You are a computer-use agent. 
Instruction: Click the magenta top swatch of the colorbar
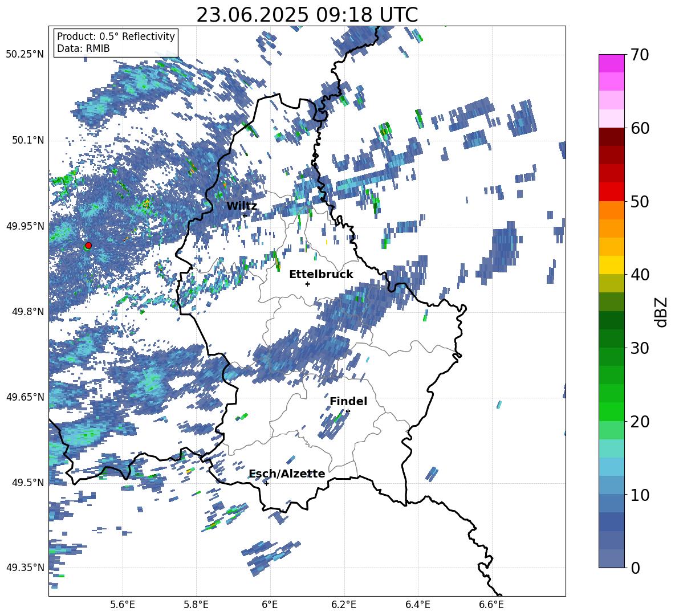click(x=611, y=63)
